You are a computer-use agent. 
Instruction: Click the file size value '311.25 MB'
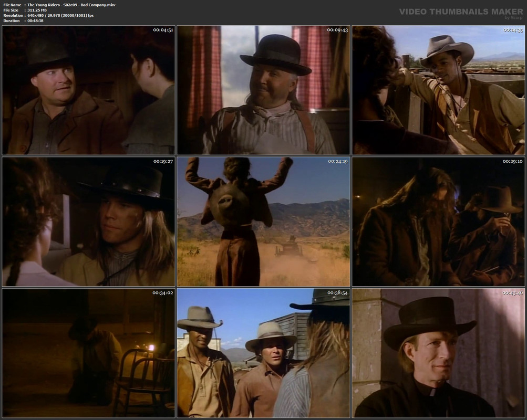coord(37,10)
